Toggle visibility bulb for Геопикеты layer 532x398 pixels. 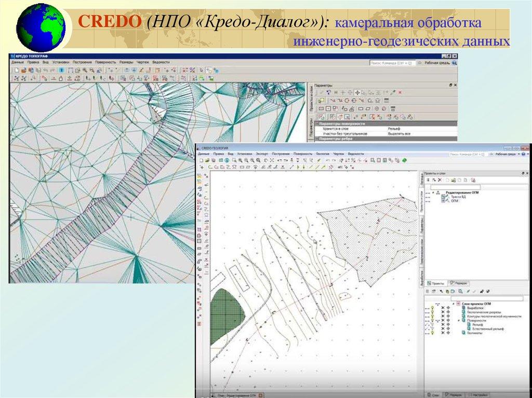click(x=431, y=333)
